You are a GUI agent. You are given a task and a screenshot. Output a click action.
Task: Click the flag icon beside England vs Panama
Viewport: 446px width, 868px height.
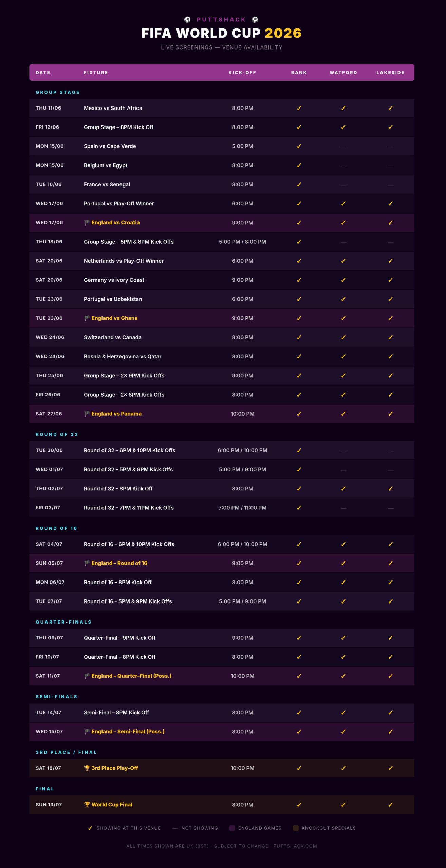click(x=87, y=414)
